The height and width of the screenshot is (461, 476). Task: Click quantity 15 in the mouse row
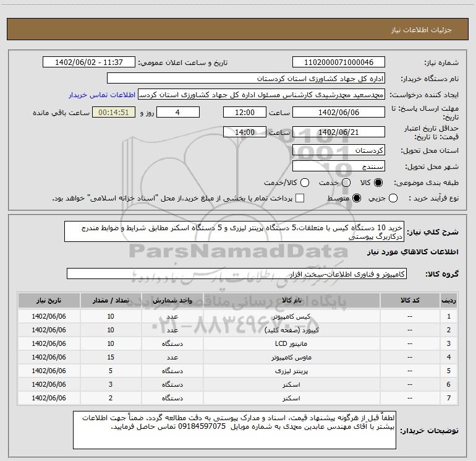111,357
